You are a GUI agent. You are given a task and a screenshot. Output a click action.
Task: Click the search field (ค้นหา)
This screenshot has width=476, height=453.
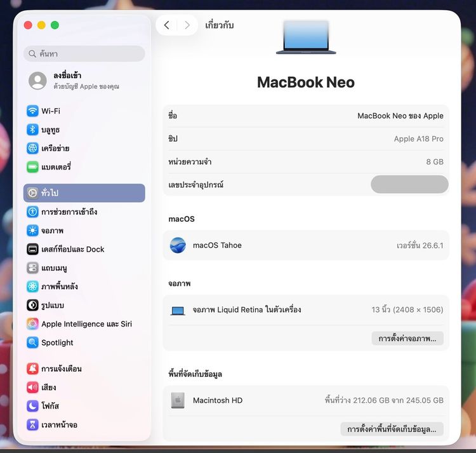tap(84, 54)
